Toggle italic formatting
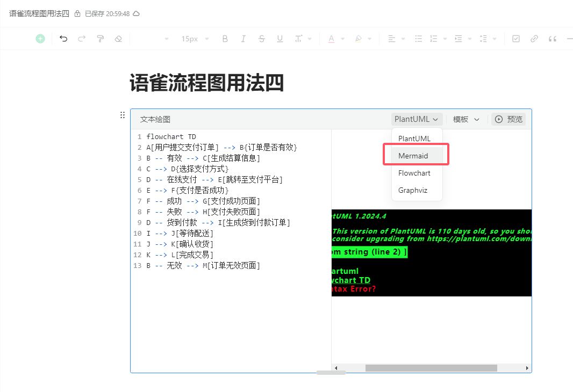The image size is (573, 392). (x=243, y=39)
